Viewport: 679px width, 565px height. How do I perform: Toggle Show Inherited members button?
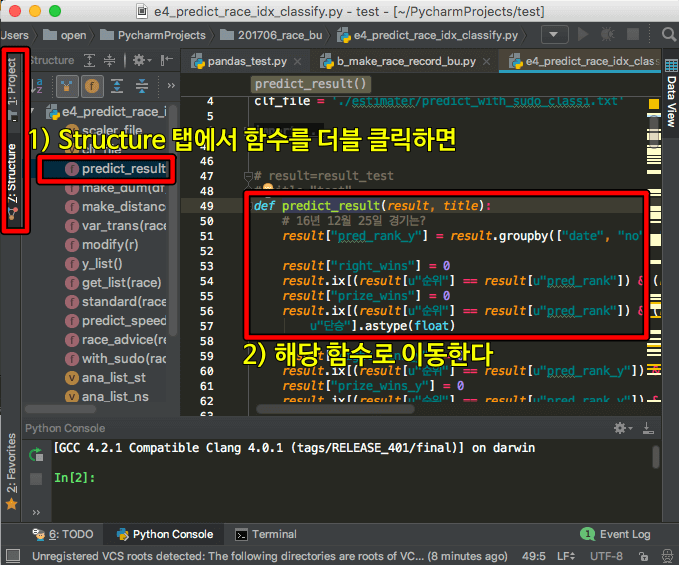[67, 86]
